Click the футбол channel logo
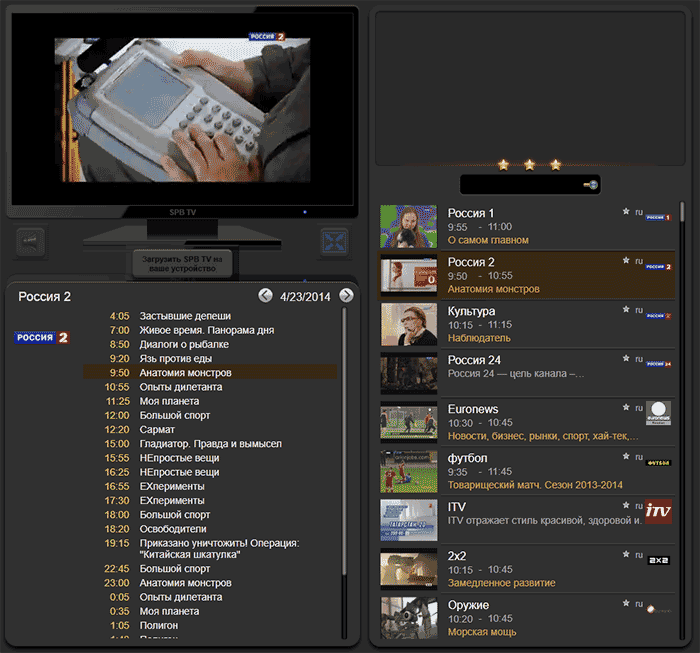This screenshot has height=653, width=700. [x=658, y=463]
